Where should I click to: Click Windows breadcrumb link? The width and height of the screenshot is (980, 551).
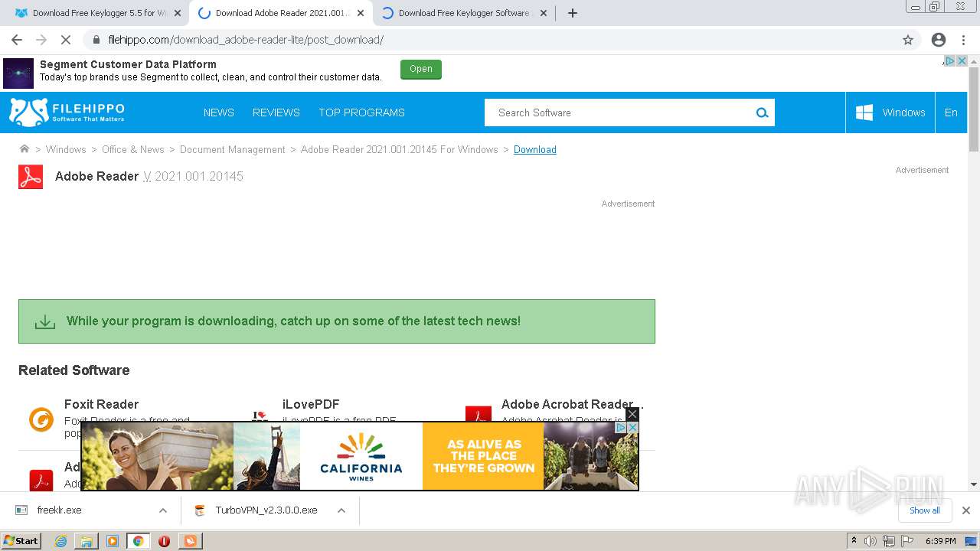coord(66,149)
